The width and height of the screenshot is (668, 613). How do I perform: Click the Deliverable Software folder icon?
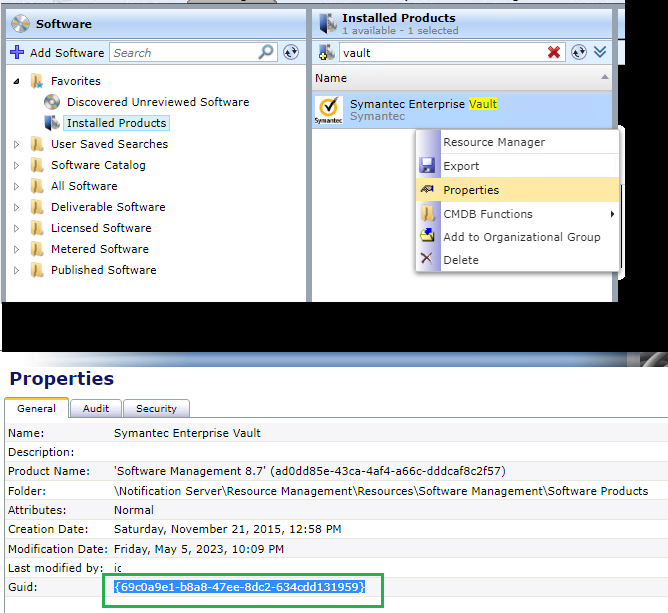(37, 207)
